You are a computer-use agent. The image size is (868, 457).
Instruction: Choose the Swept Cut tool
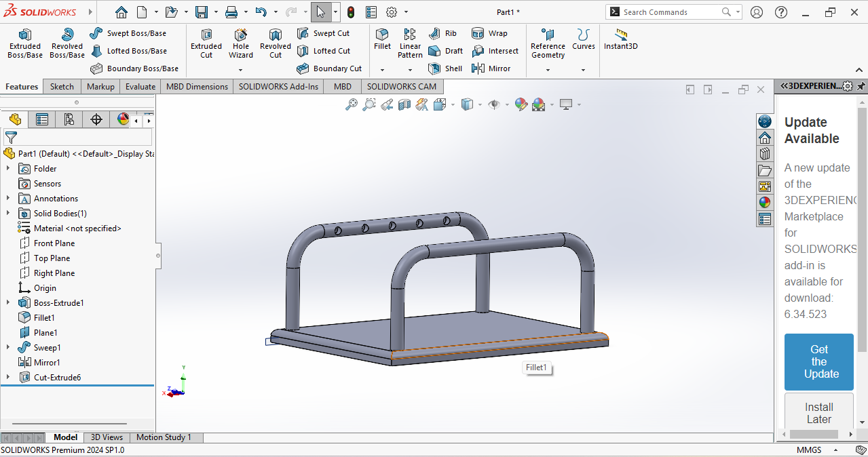pos(324,33)
